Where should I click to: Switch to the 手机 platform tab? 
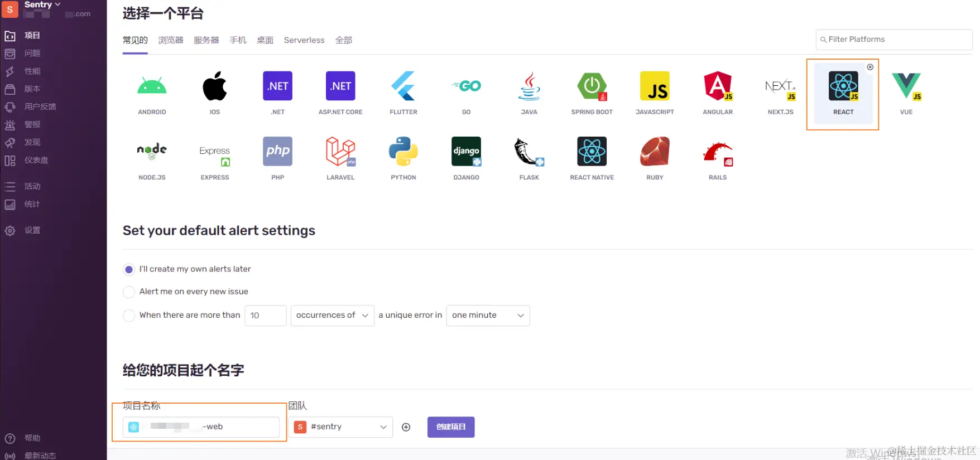(238, 40)
